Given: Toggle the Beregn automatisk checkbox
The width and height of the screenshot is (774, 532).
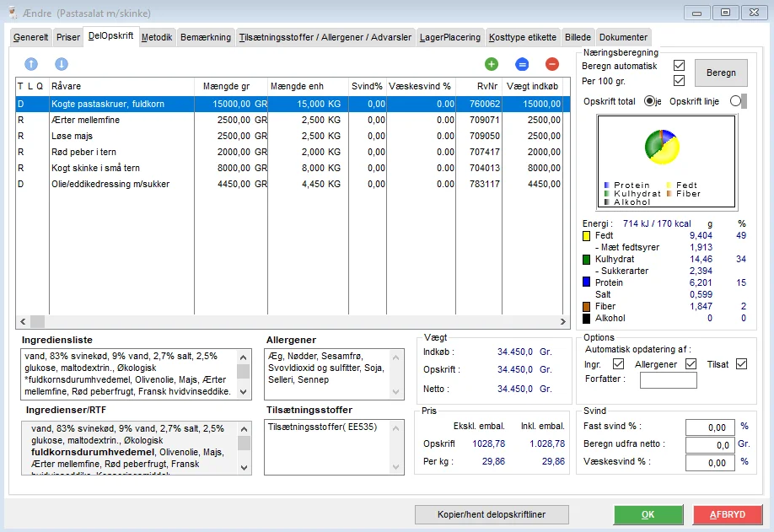Looking at the screenshot, I should (x=679, y=66).
